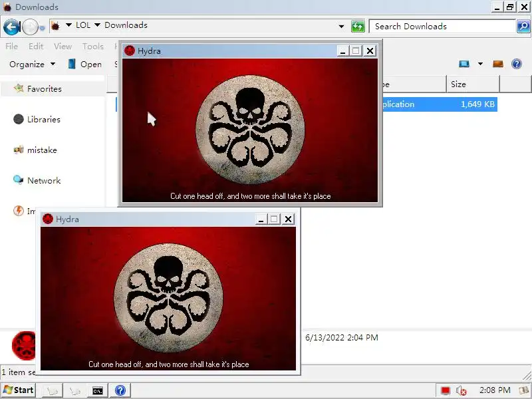Open the Start menu

[19, 390]
